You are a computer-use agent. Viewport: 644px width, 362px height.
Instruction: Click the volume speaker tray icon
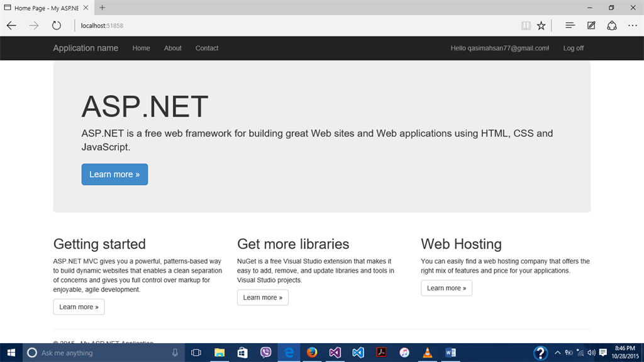point(591,353)
